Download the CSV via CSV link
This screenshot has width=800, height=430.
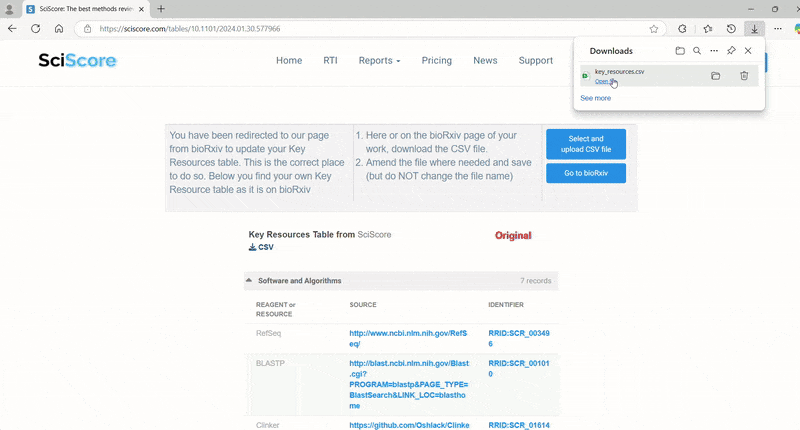point(261,247)
